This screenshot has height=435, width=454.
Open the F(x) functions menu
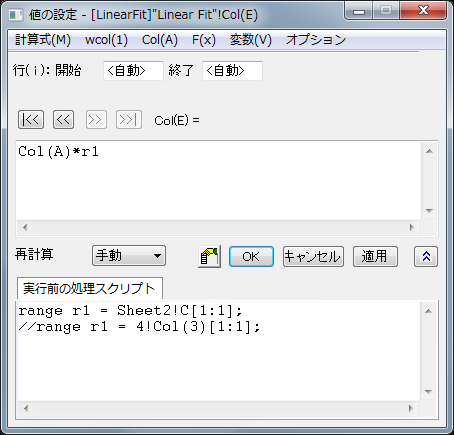click(x=204, y=40)
